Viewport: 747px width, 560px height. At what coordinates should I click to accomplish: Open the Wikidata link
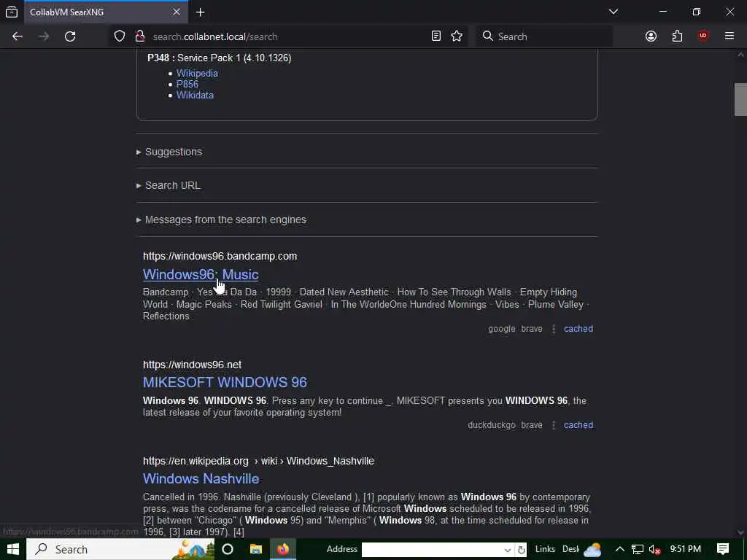pyautogui.click(x=195, y=96)
